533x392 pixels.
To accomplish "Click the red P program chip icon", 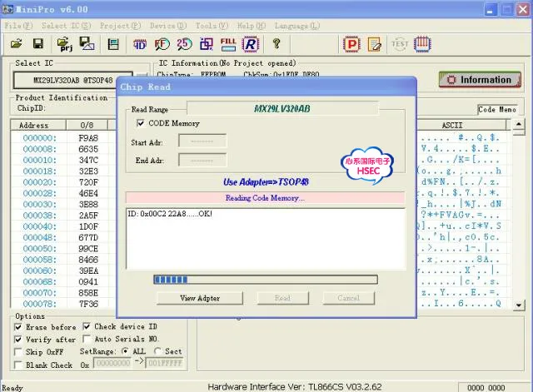I will (x=351, y=44).
